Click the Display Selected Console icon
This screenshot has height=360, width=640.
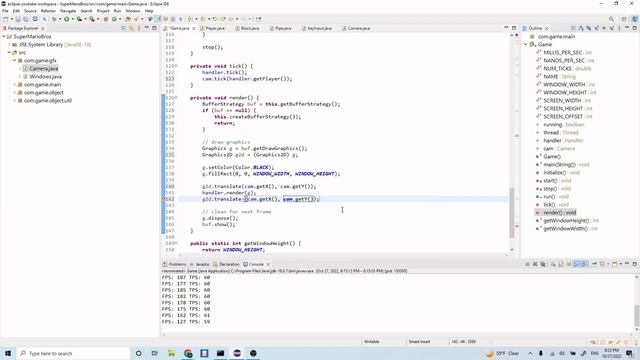pos(602,264)
